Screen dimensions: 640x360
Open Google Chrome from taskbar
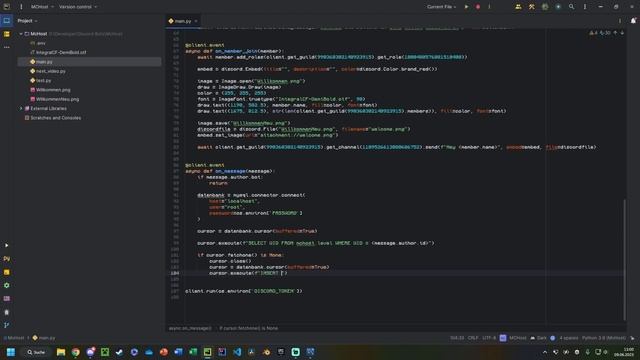(76, 352)
